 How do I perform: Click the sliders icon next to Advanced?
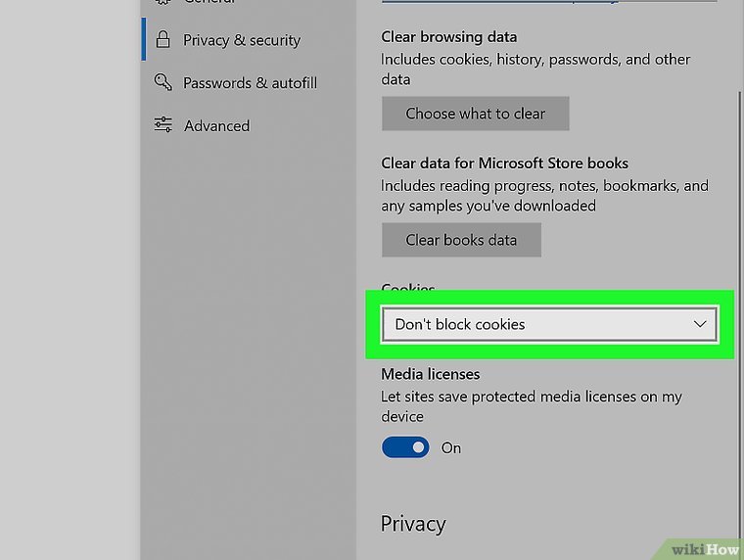163,125
